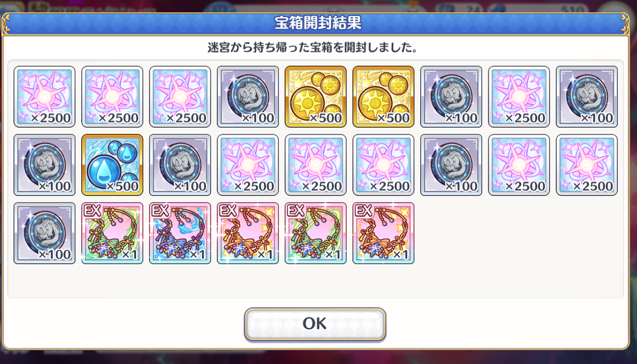
Task: Select the EX blue water necklace equipment
Action: coord(180,233)
